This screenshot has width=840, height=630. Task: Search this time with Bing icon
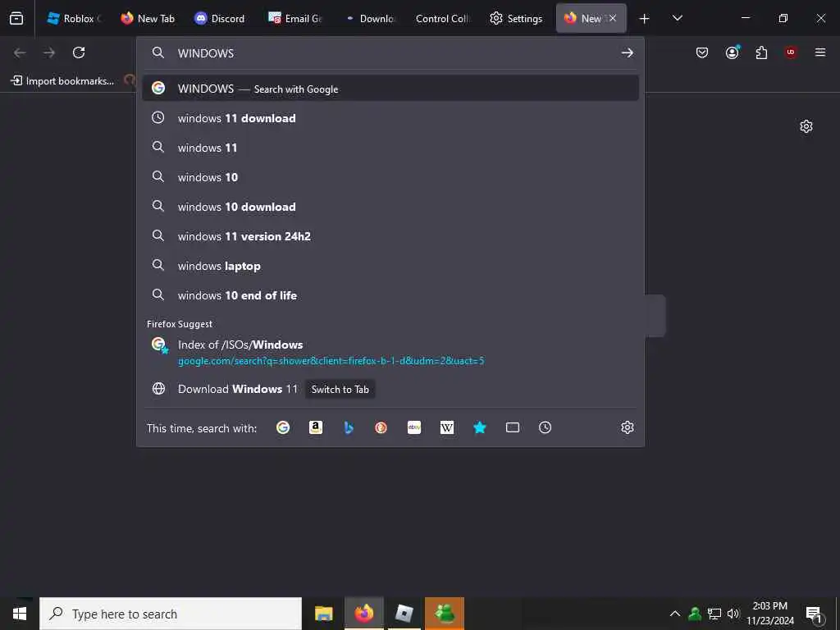click(349, 427)
